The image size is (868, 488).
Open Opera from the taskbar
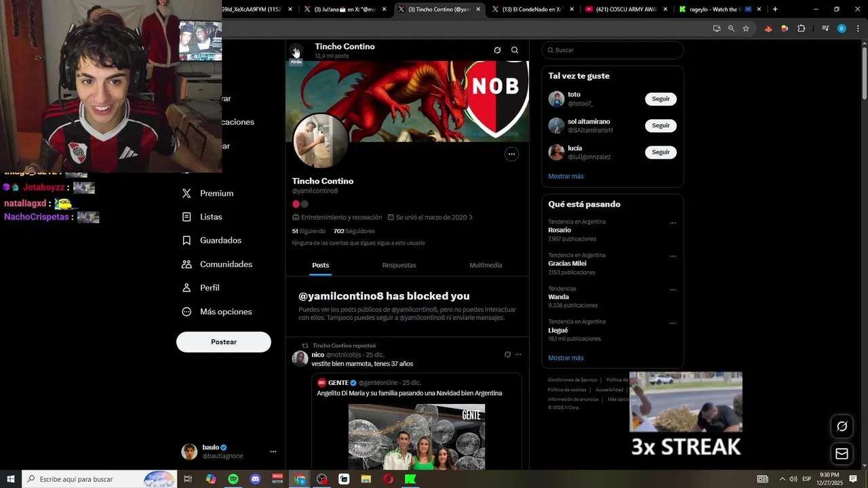(388, 479)
